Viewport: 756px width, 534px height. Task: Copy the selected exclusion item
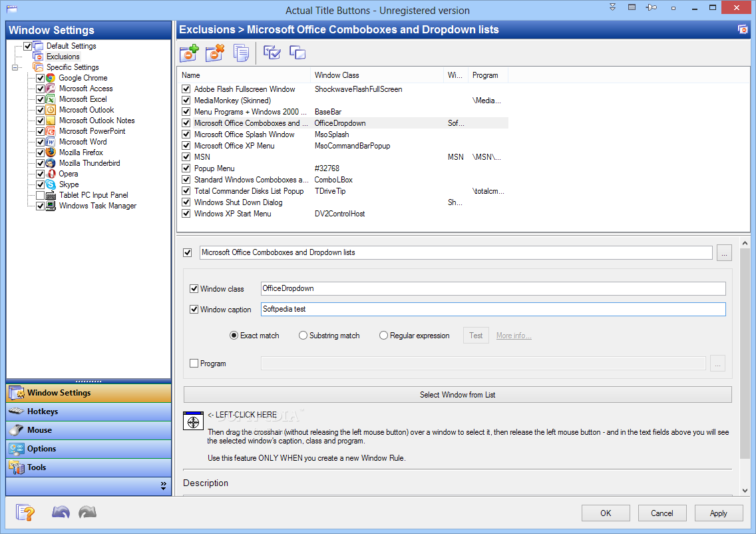tap(241, 53)
